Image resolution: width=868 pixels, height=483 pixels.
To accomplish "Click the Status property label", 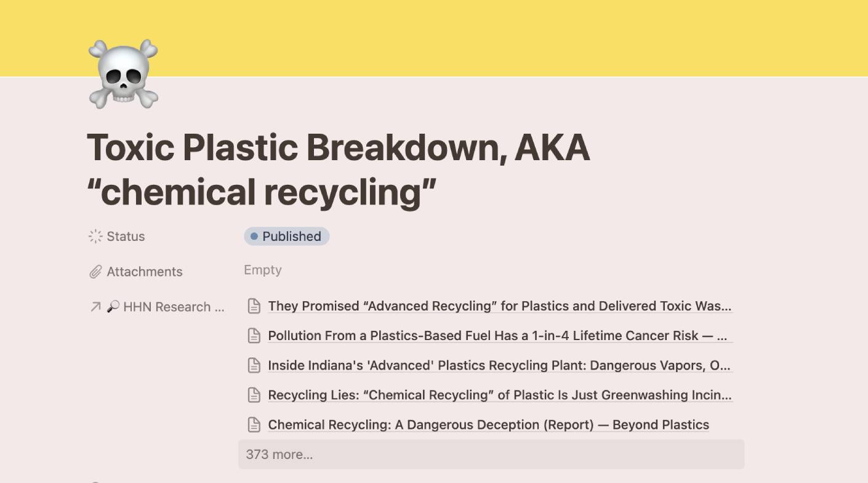I will [126, 237].
